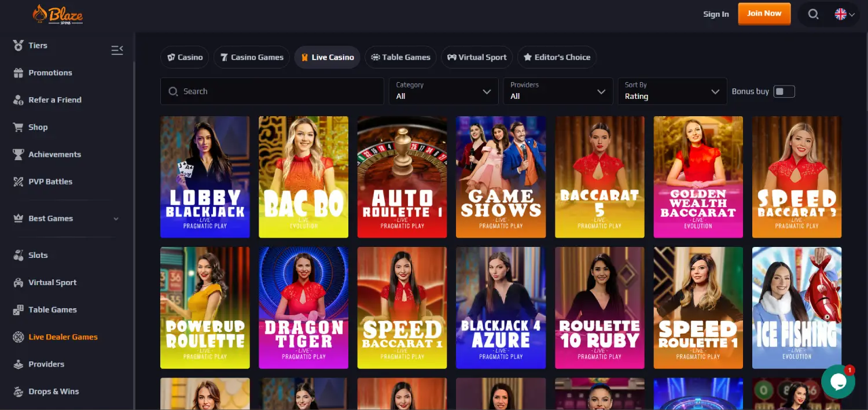The width and height of the screenshot is (868, 410).
Task: Launch Blackjack 4 Azure
Action: click(x=501, y=308)
